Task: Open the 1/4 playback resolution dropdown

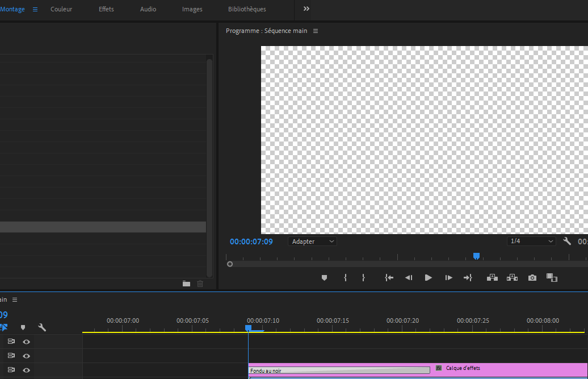Action: point(531,241)
